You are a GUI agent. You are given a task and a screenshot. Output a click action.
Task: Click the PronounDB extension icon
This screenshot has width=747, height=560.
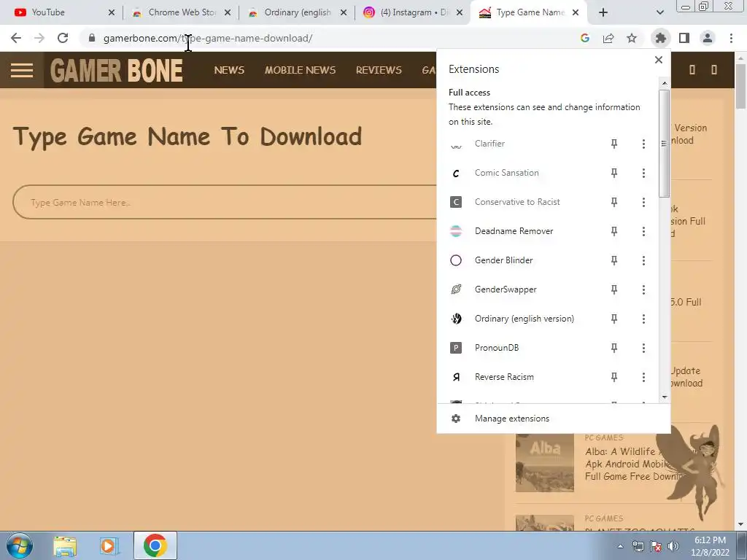(456, 348)
